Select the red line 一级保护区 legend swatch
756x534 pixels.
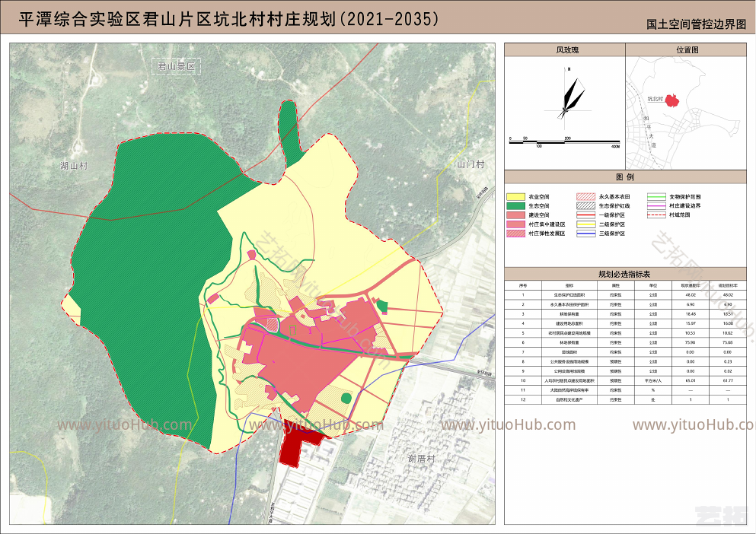(x=585, y=215)
